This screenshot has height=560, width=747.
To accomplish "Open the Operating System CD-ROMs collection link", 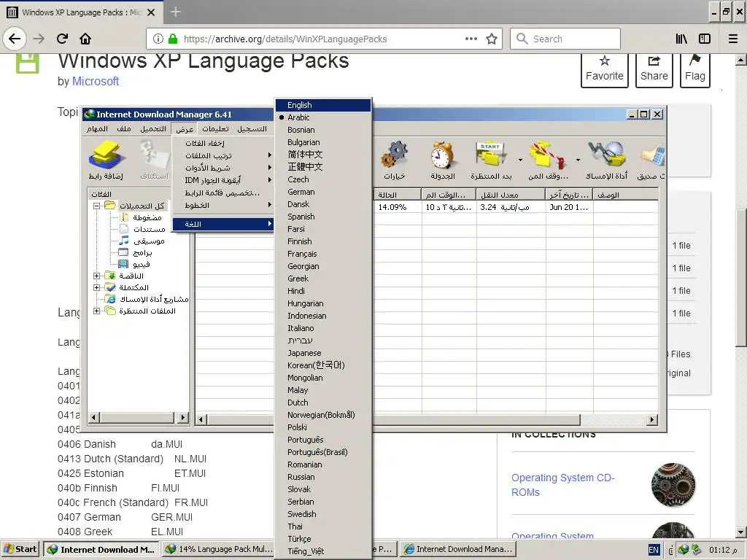I will click(563, 485).
